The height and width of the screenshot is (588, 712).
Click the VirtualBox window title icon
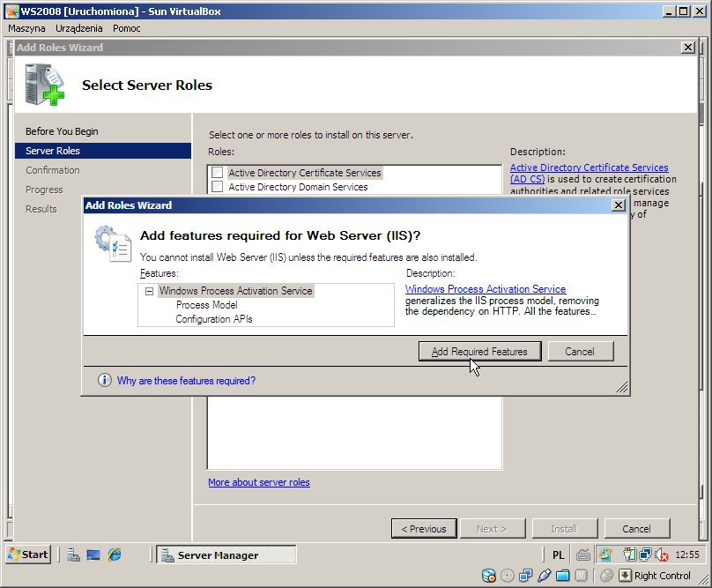[12, 11]
